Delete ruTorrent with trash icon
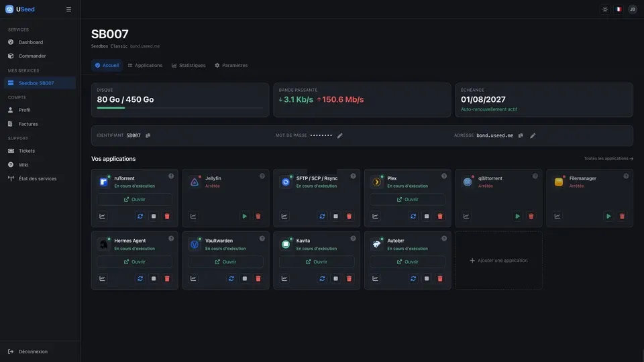644x362 pixels. 167,217
